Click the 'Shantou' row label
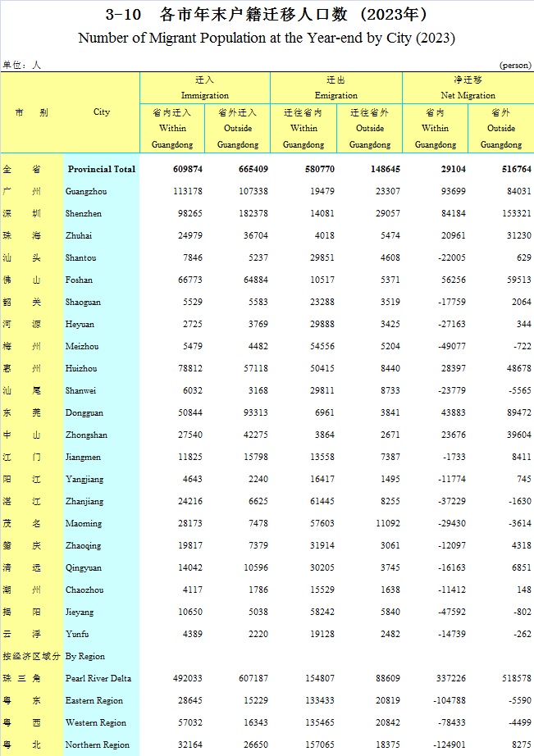 80,258
